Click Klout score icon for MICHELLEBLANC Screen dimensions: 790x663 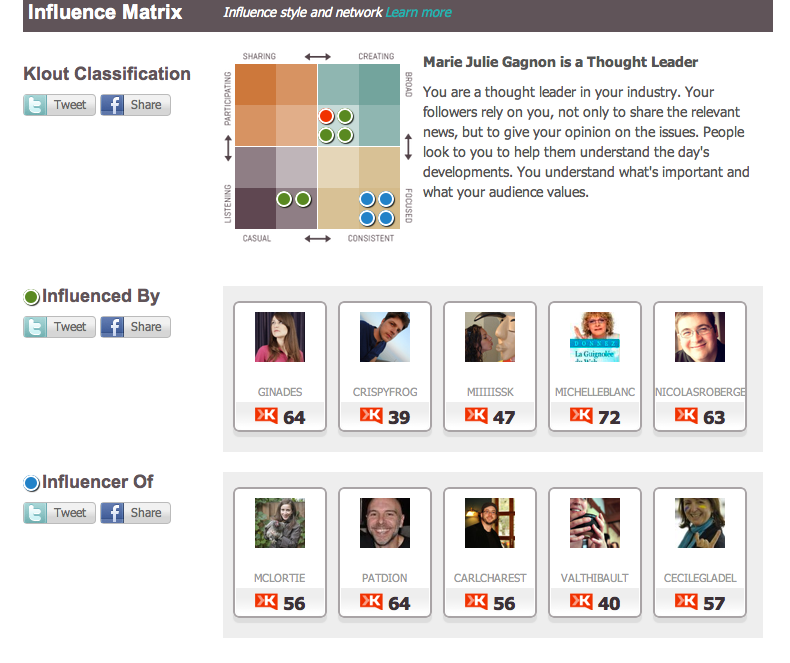581,415
